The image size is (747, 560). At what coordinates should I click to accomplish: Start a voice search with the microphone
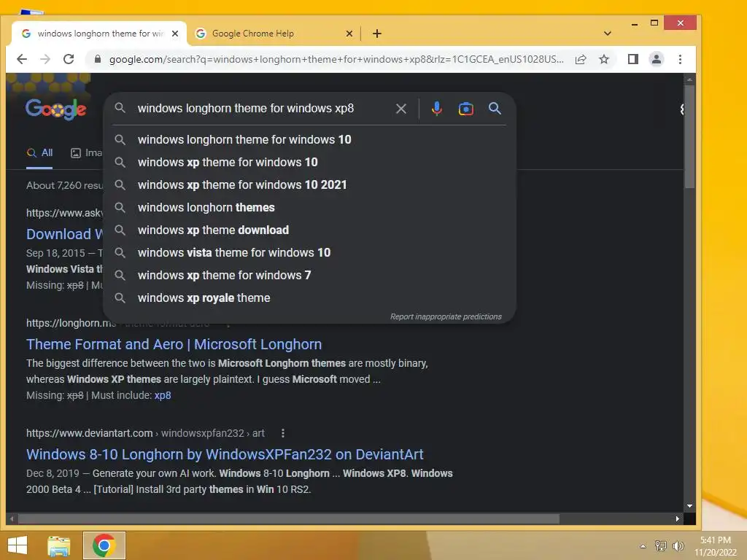pos(436,109)
